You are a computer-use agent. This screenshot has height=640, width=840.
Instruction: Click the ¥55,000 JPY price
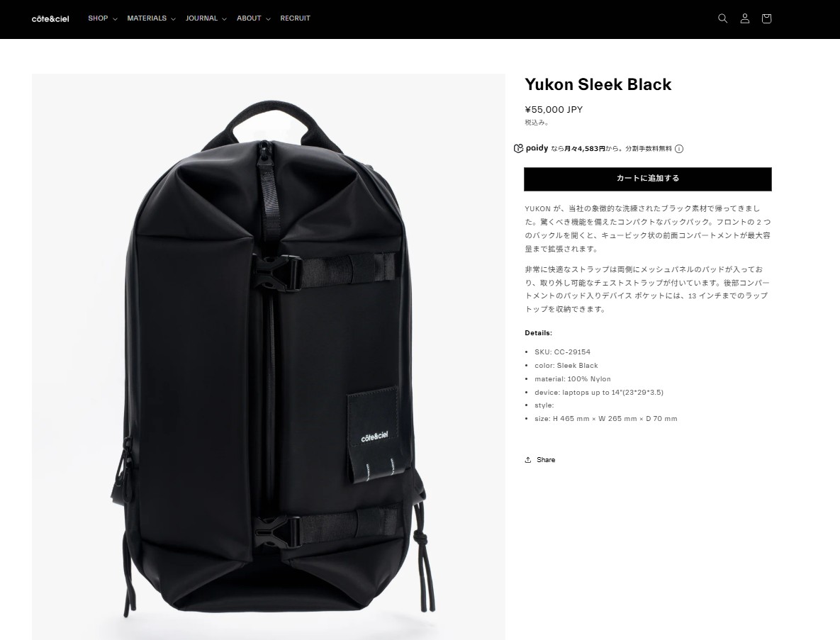(x=554, y=110)
